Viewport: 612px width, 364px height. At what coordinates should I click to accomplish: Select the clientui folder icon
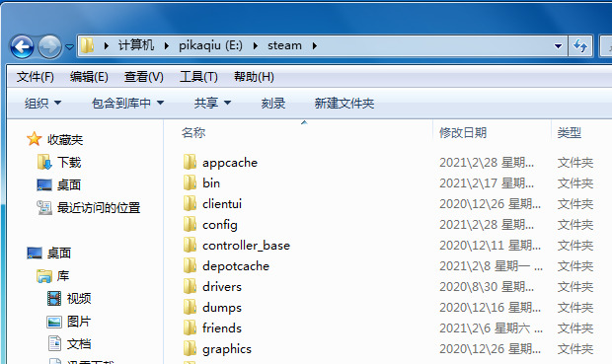tap(190, 203)
